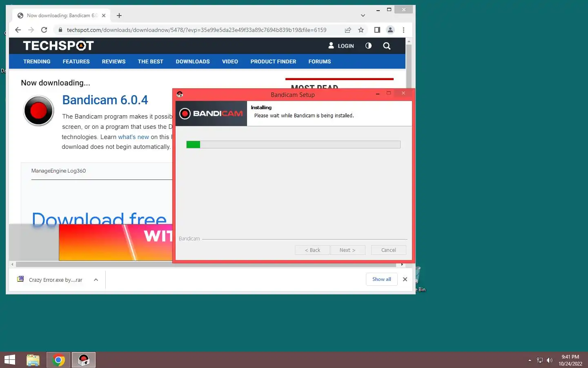Click the Chrome back arrow
The width and height of the screenshot is (588, 368).
coord(18,30)
